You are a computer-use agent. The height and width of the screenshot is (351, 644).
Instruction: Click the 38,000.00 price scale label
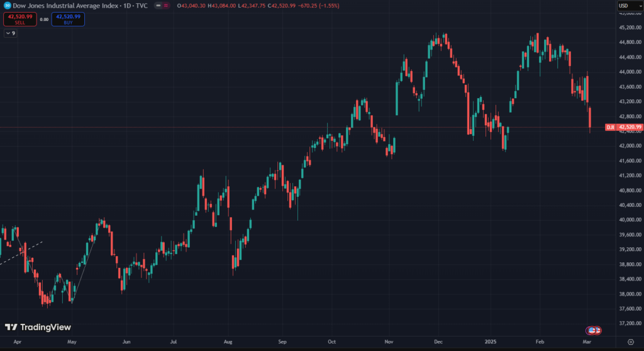tap(630, 294)
